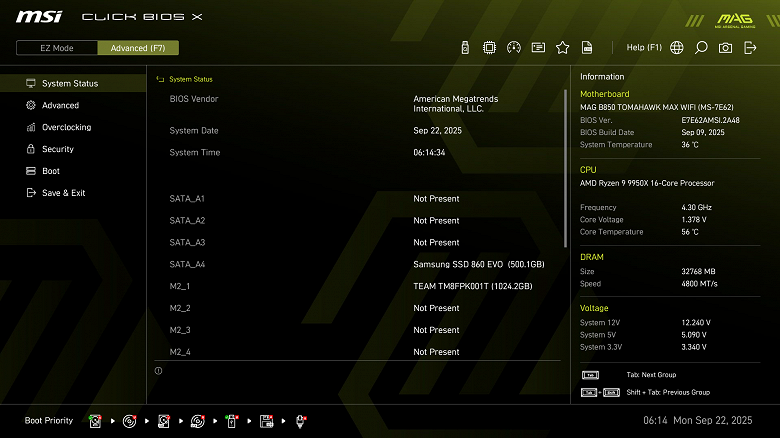Switch to EZ Mode

pos(57,48)
